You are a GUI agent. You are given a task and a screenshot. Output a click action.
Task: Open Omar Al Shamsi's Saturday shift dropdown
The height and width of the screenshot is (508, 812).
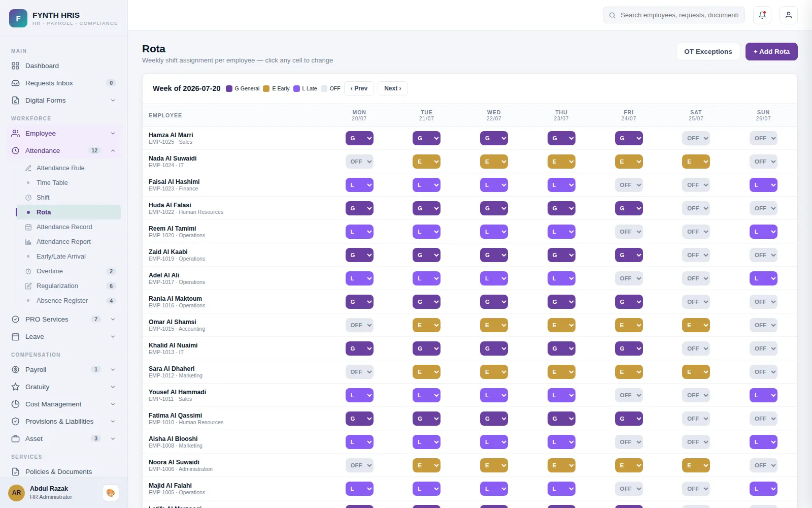coord(696,325)
